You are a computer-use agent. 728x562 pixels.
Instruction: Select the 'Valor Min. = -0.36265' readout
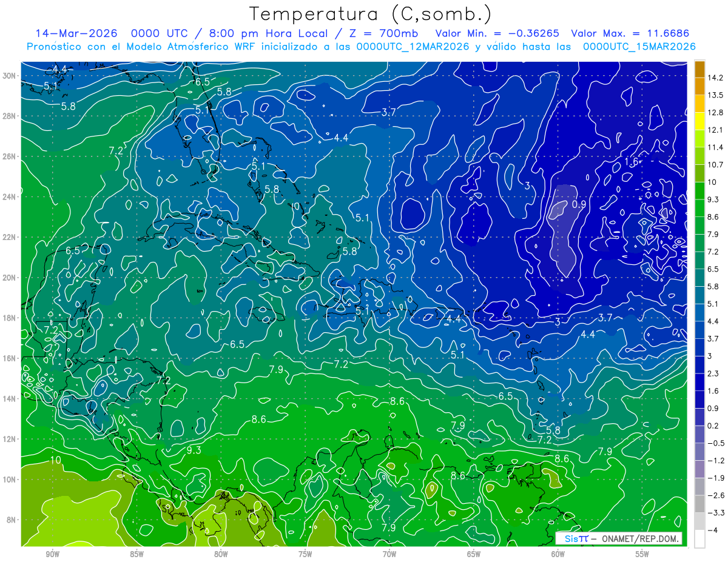coord(497,34)
